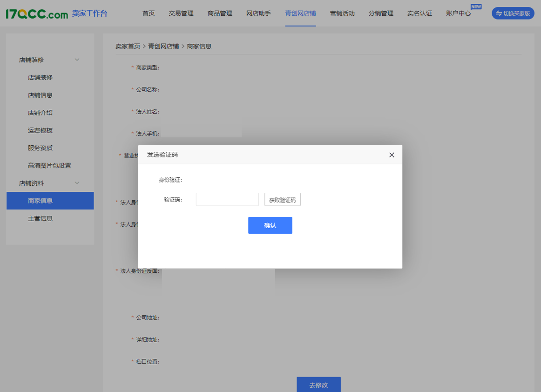This screenshot has height=392, width=541.
Task: Click the 去修改 button
Action: tap(318, 385)
